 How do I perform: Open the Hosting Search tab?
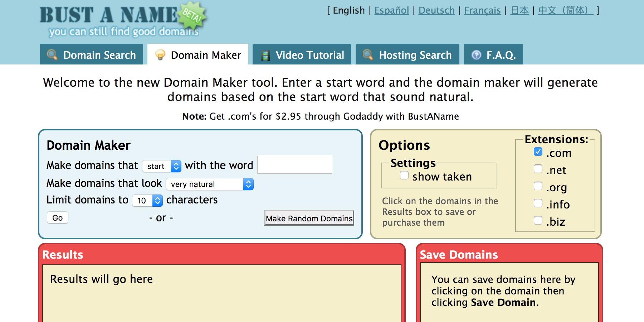pyautogui.click(x=408, y=55)
